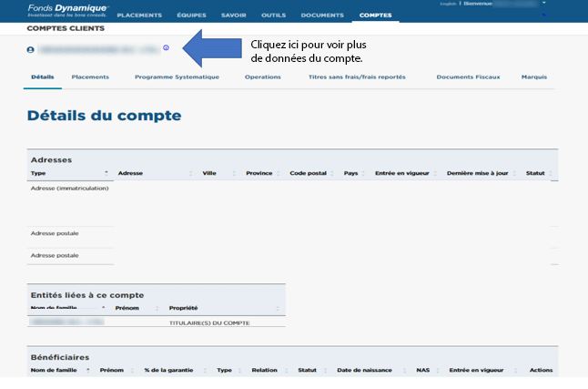Click the Fonds Dynamique logo
The height and width of the screenshot is (389, 588).
[x=67, y=10]
